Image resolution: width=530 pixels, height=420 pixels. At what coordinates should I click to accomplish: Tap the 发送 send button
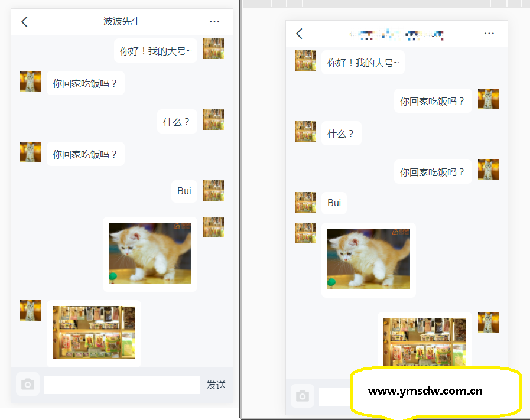point(216,385)
